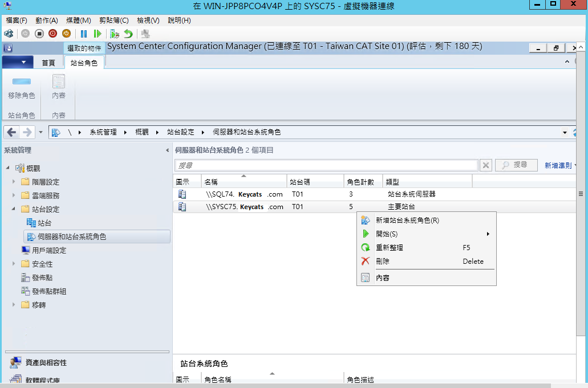
Task: Open the 媒體(M) menu
Action: pyautogui.click(x=78, y=20)
